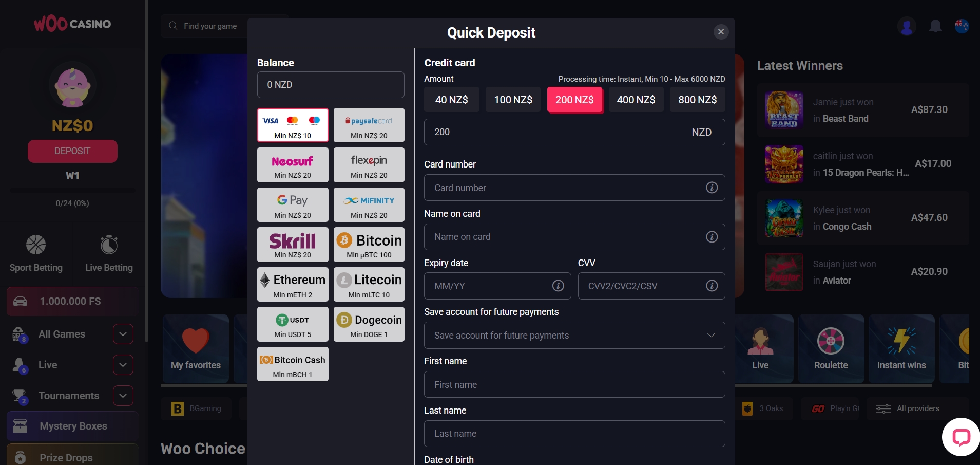Open language/region flag selector
Image resolution: width=980 pixels, height=465 pixels.
(x=962, y=26)
